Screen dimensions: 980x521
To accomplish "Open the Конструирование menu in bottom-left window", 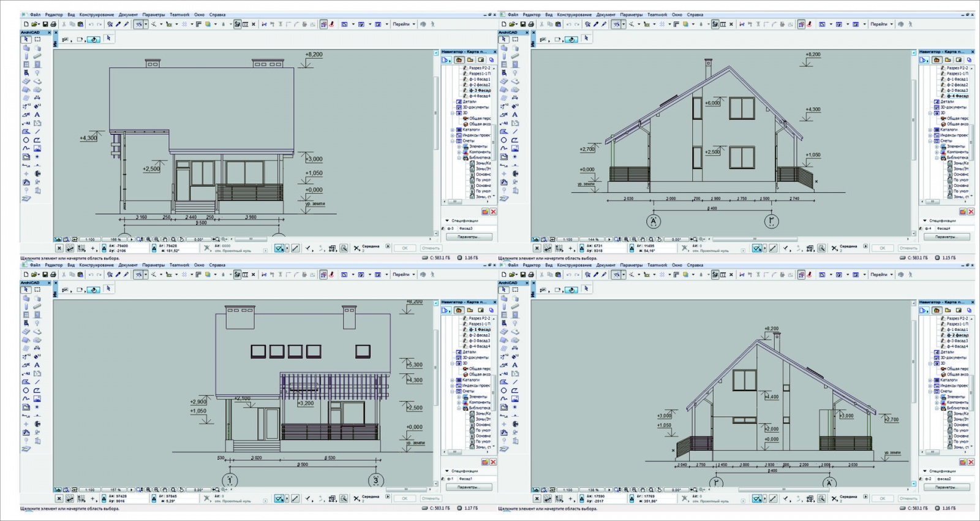I will [97, 265].
